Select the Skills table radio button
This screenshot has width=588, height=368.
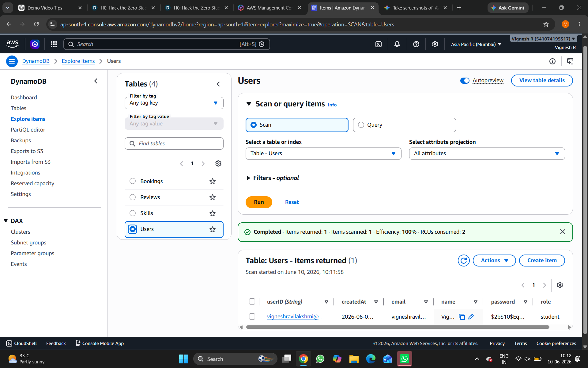[133, 213]
